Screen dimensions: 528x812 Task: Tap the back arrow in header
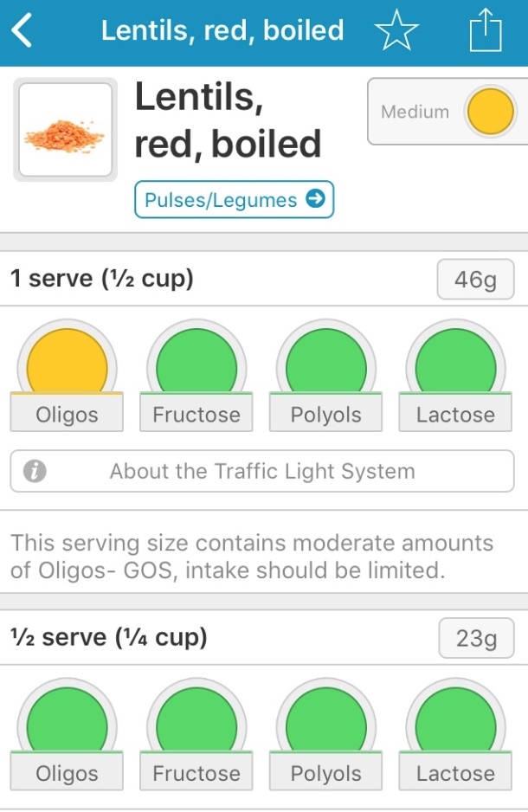(x=22, y=30)
